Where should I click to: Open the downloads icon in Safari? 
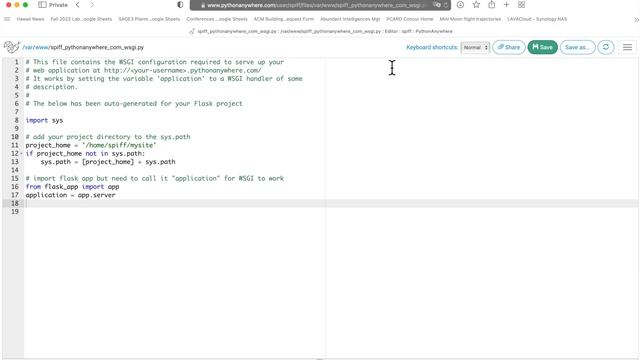460,5
